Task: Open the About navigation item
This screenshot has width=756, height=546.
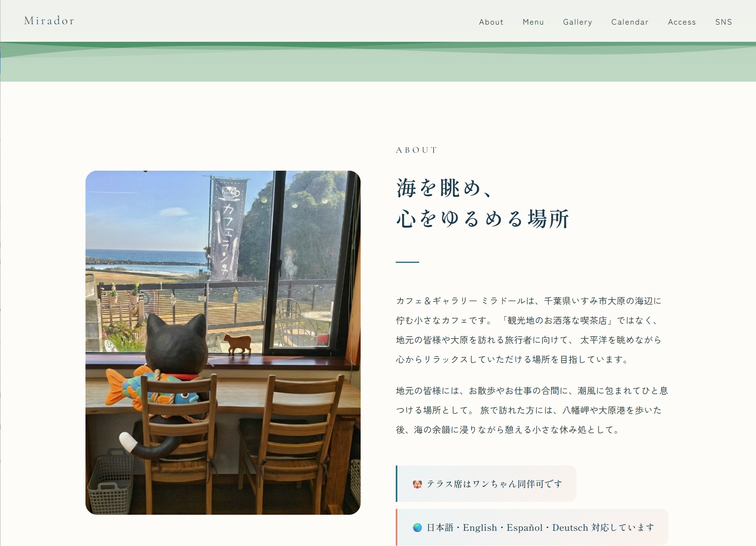Action: pos(491,22)
